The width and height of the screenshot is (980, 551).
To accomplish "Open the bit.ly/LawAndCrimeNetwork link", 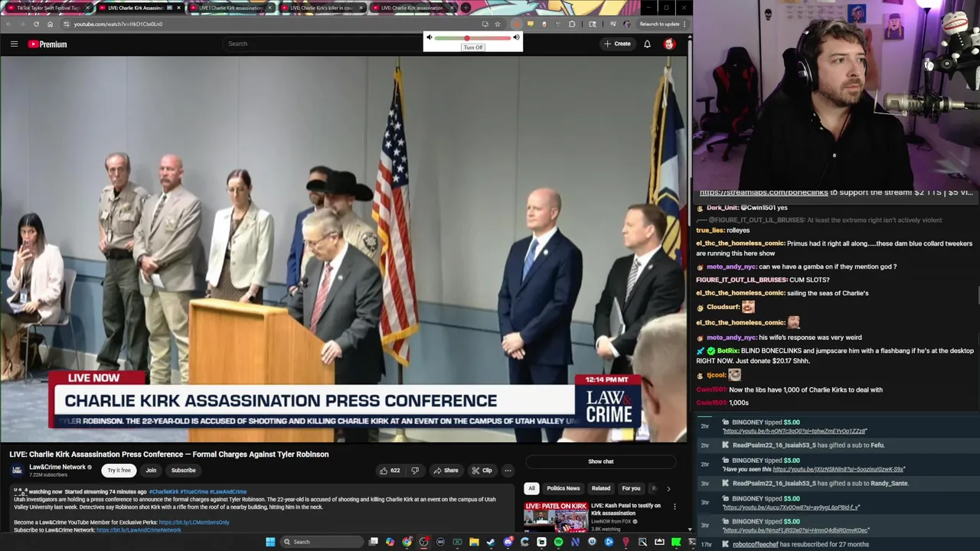I will pos(139,530).
